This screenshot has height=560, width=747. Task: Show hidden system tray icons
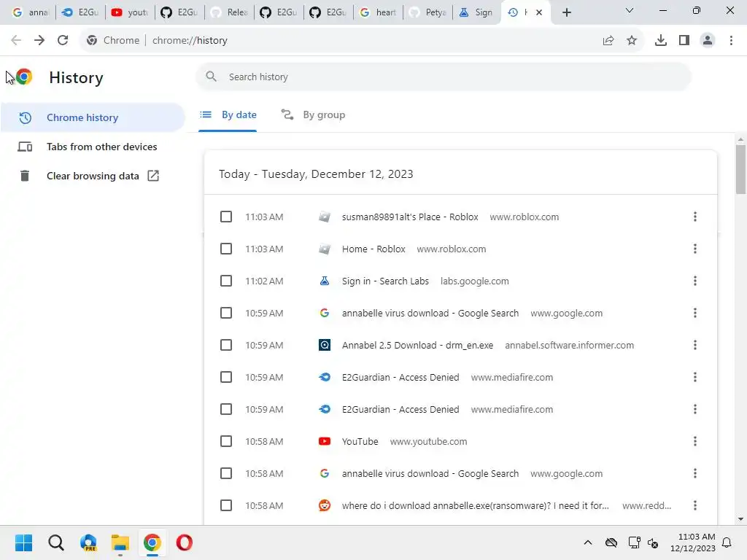coord(588,542)
